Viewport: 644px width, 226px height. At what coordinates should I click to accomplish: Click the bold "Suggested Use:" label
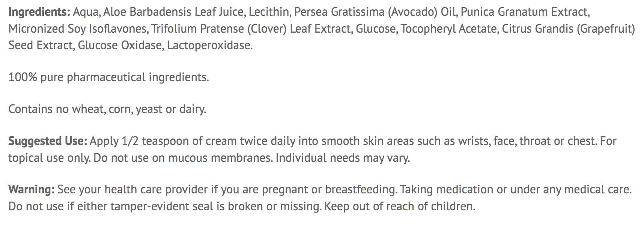(x=48, y=141)
